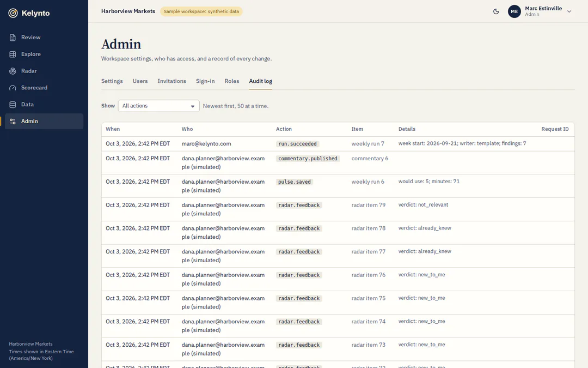Image resolution: width=588 pixels, height=368 pixels.
Task: Click the ME user avatar
Action: (514, 11)
